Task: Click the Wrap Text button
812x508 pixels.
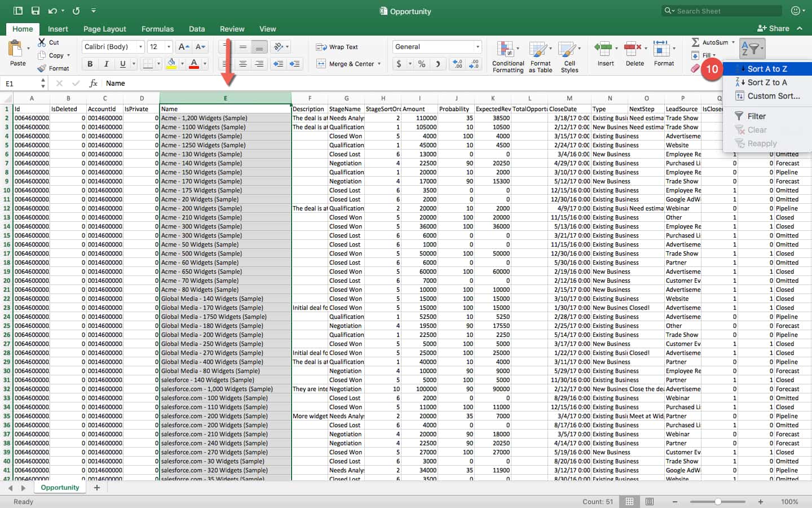Action: (x=337, y=47)
